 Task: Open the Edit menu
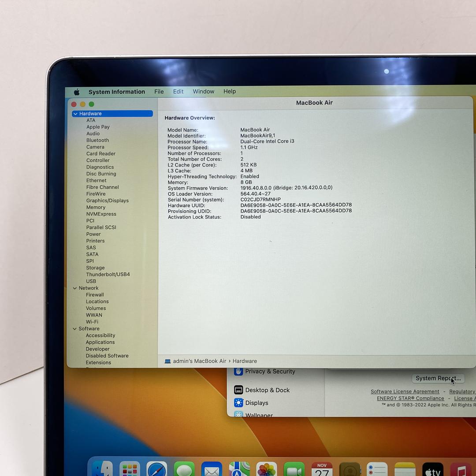tap(178, 91)
